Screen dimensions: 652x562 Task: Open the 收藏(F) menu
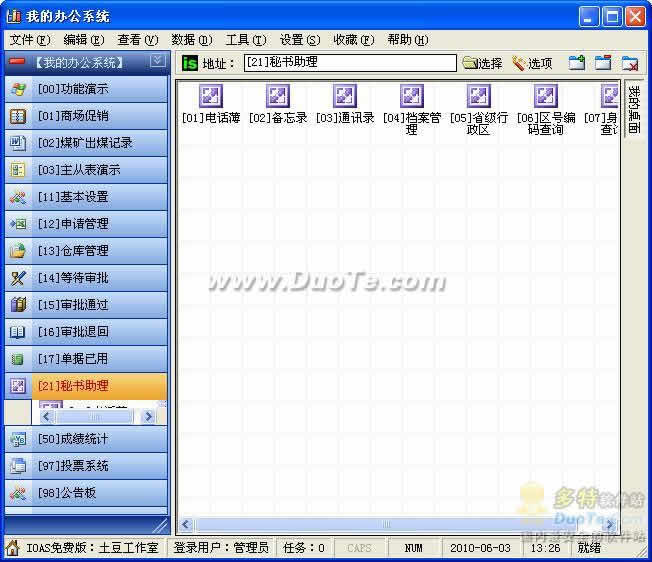point(354,40)
